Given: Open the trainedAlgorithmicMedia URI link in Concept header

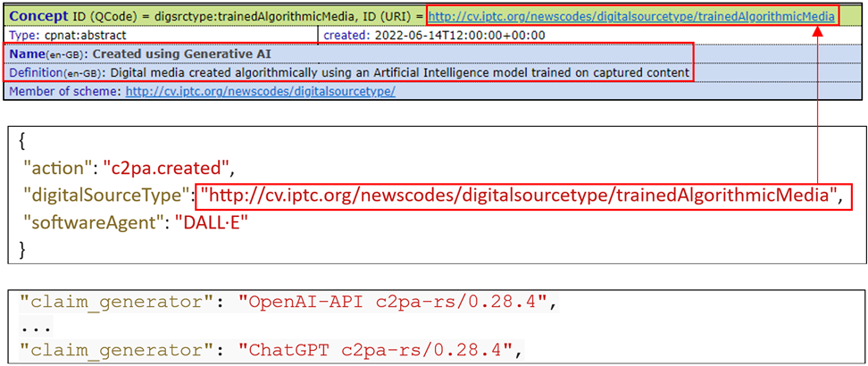Looking at the screenshot, I should pos(631,16).
